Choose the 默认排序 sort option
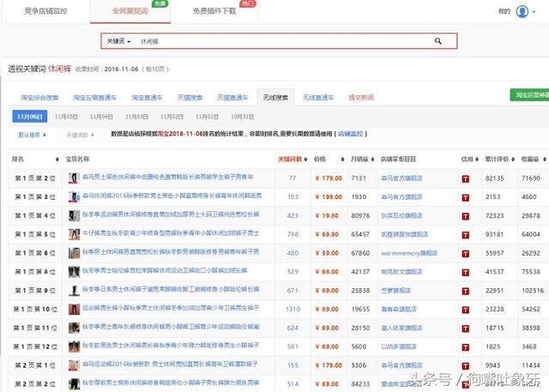Viewport: 549px width, 392px height. pos(32,135)
